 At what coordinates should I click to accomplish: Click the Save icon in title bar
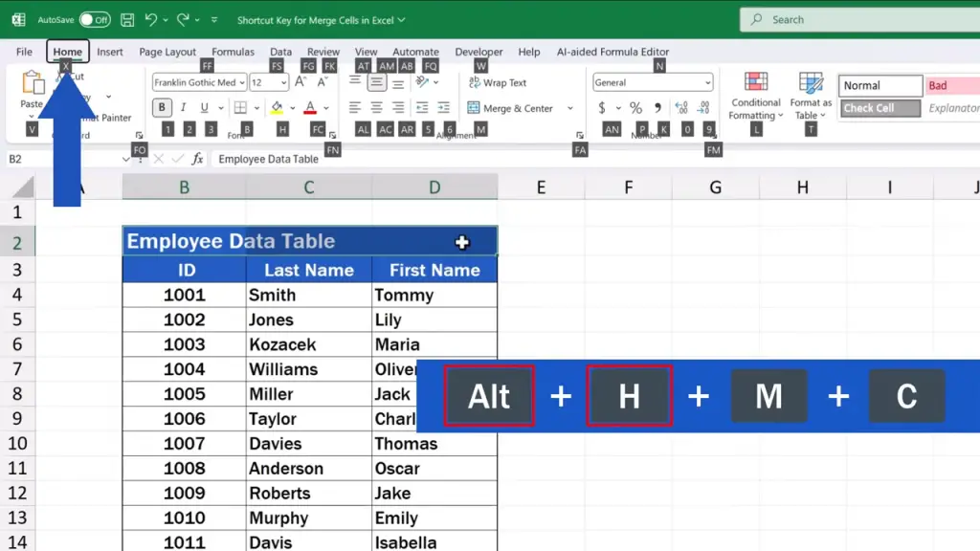coord(127,19)
